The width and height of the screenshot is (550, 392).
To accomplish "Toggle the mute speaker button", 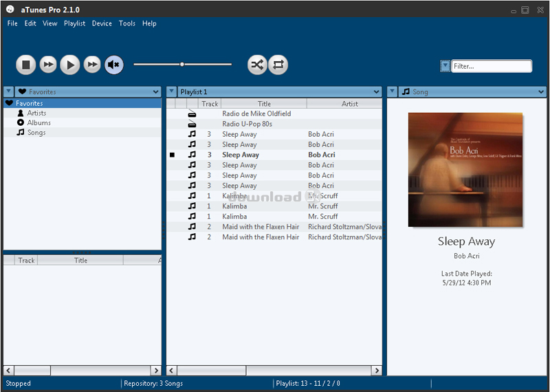I will [114, 65].
